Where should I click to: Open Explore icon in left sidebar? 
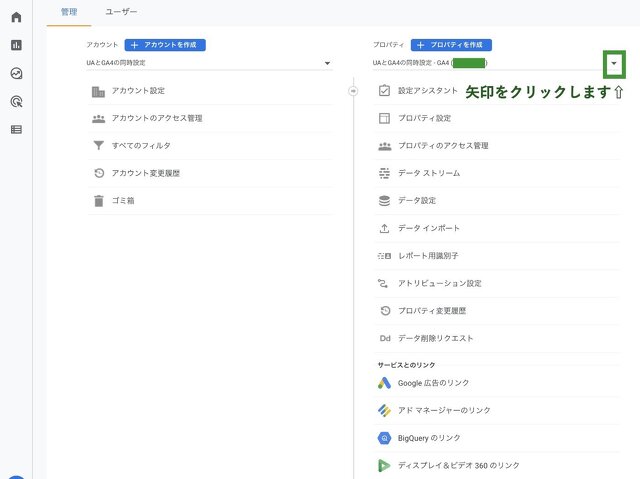(16, 73)
